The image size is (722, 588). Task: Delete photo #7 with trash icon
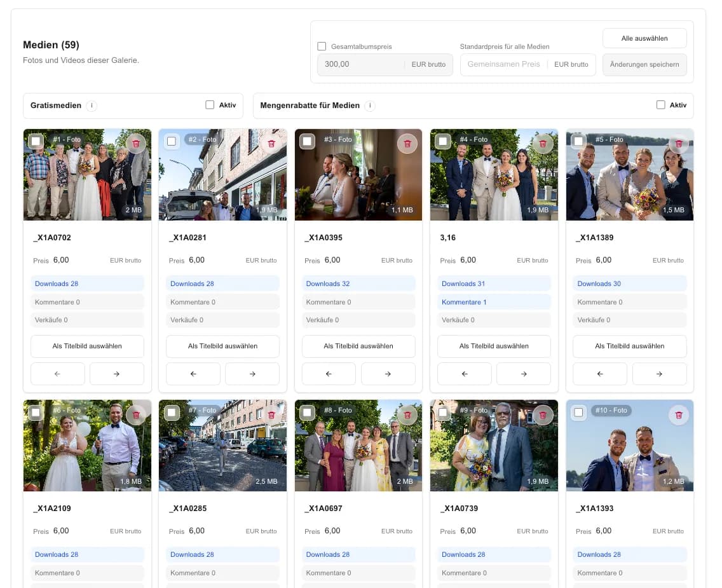(x=271, y=415)
